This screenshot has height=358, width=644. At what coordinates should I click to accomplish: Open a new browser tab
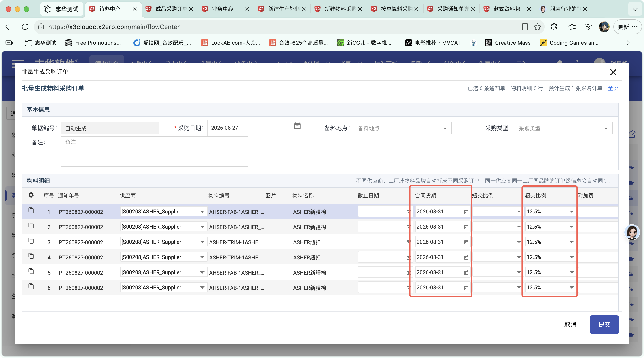point(601,9)
